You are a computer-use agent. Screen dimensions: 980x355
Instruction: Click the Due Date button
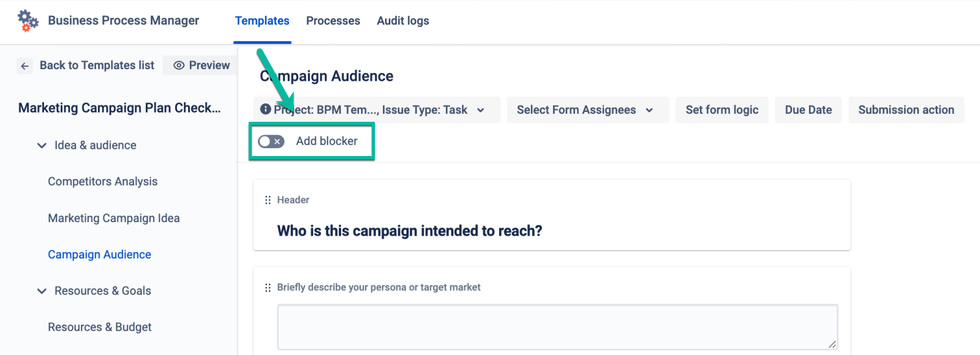(x=808, y=110)
